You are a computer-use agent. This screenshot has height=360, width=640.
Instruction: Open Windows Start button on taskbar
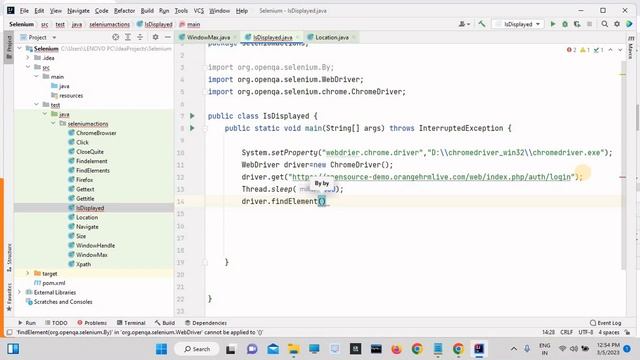pos(162,349)
